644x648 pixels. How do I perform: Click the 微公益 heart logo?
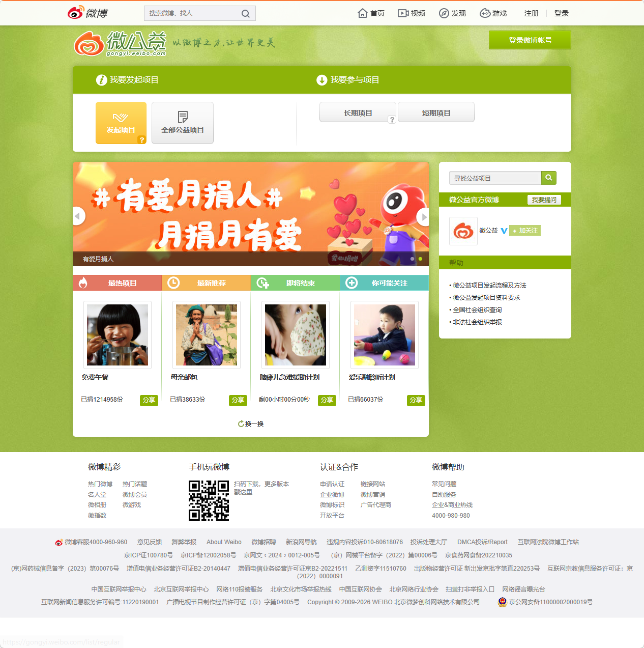[x=90, y=43]
